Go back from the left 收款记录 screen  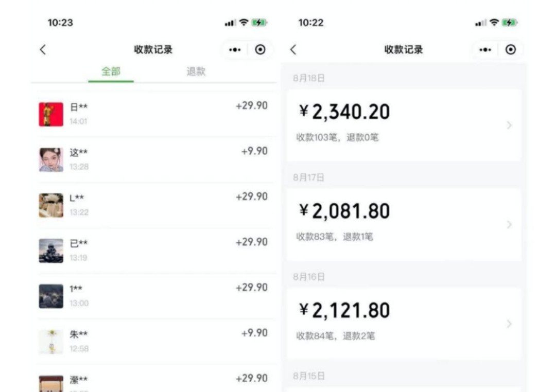pyautogui.click(x=43, y=49)
